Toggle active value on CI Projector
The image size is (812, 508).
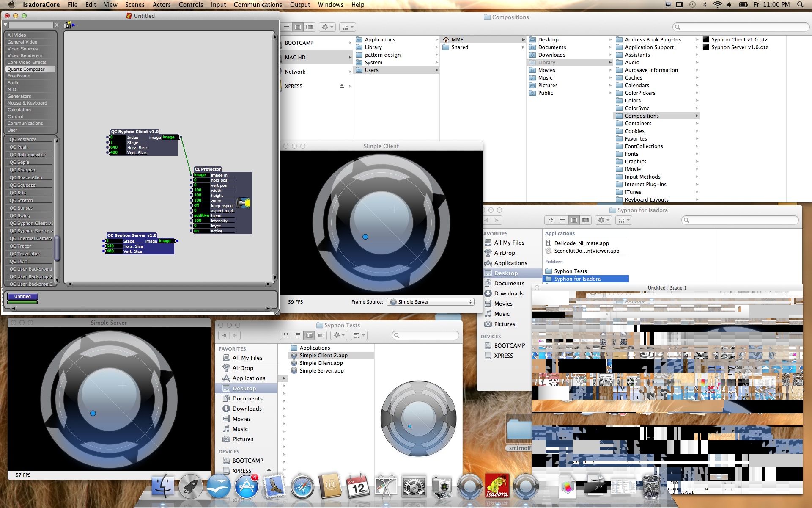click(201, 231)
